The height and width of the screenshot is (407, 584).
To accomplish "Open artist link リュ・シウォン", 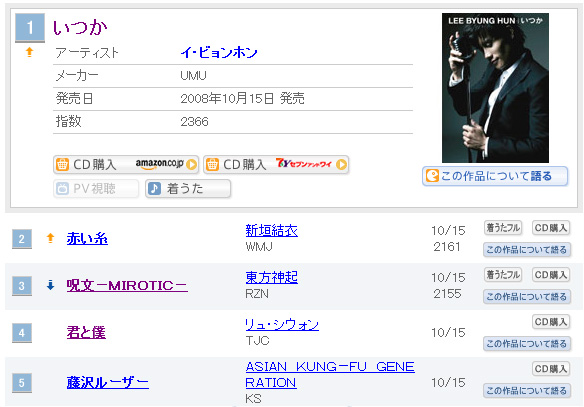I will coord(282,325).
